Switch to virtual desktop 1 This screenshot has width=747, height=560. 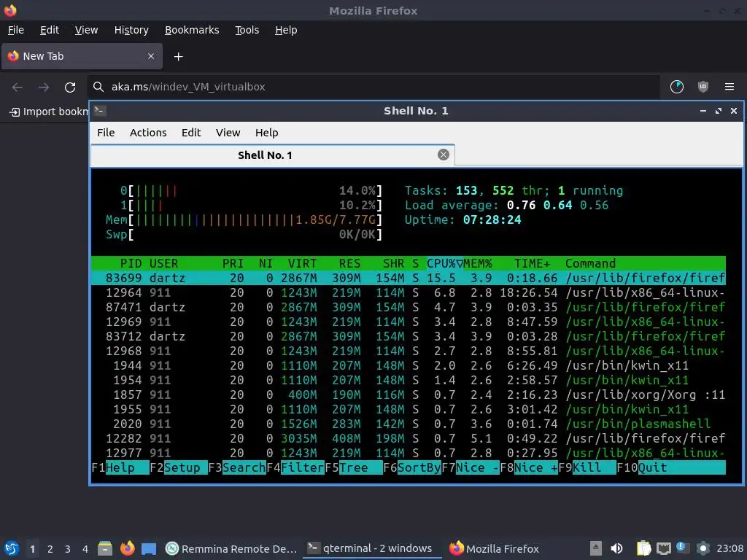click(32, 549)
